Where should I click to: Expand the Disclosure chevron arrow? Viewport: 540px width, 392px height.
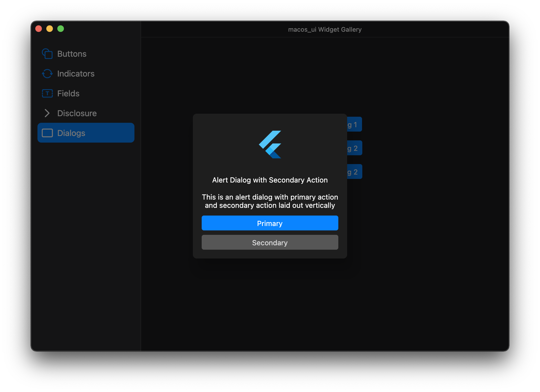47,113
